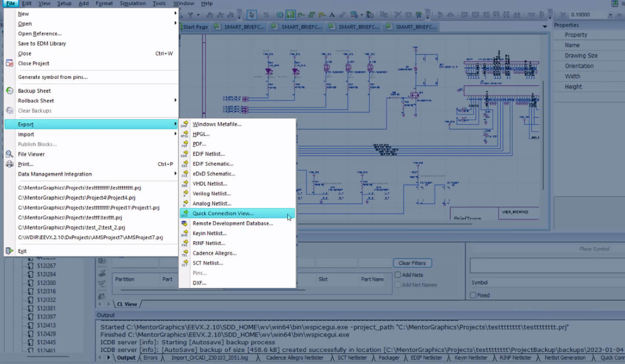Select the Exit icon at menu bottom

(x=9, y=250)
